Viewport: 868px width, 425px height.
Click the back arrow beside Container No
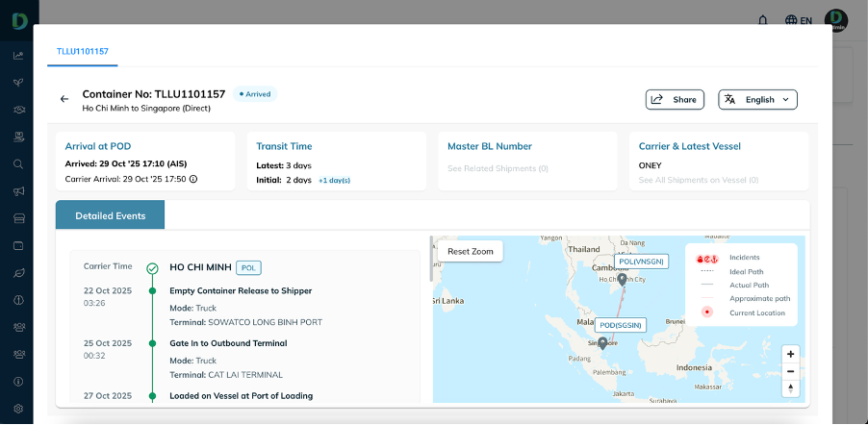coord(64,99)
